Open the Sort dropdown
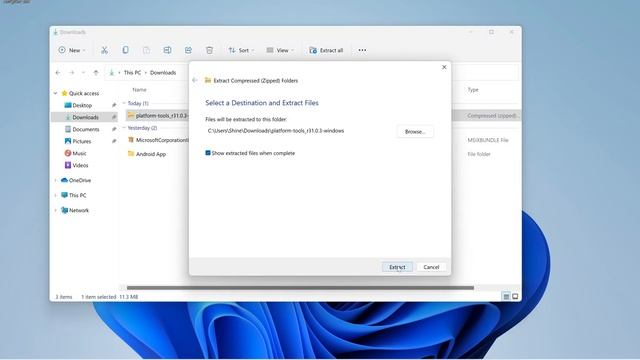Viewport: 640px width, 360px height. (x=241, y=50)
